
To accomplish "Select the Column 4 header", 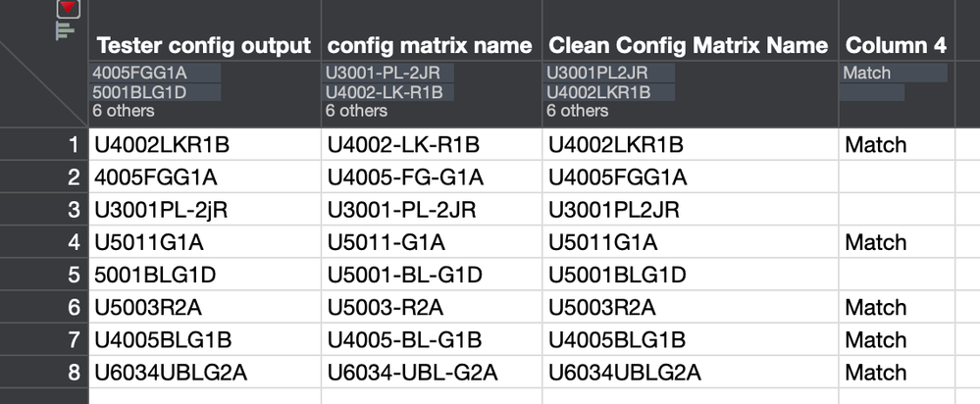I will [x=895, y=45].
